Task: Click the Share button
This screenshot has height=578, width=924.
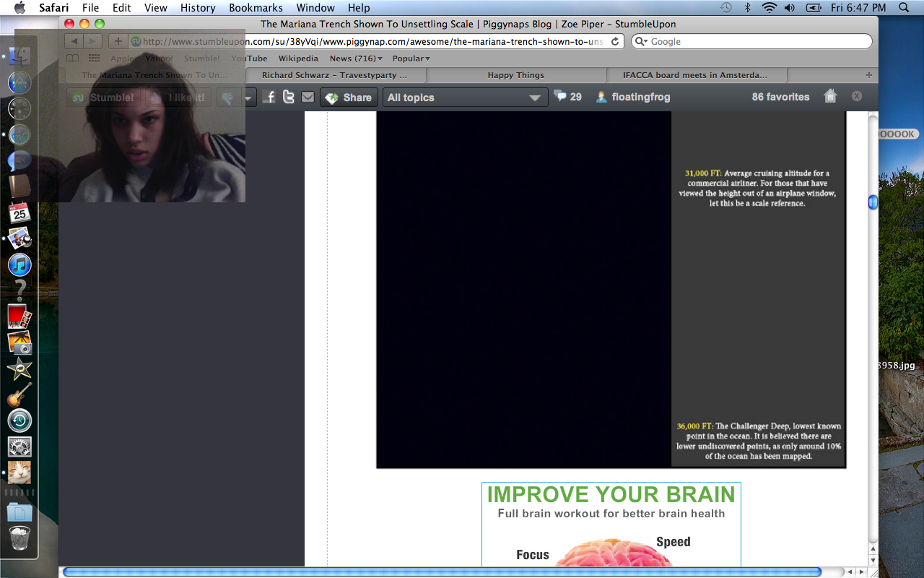Action: pyautogui.click(x=349, y=98)
